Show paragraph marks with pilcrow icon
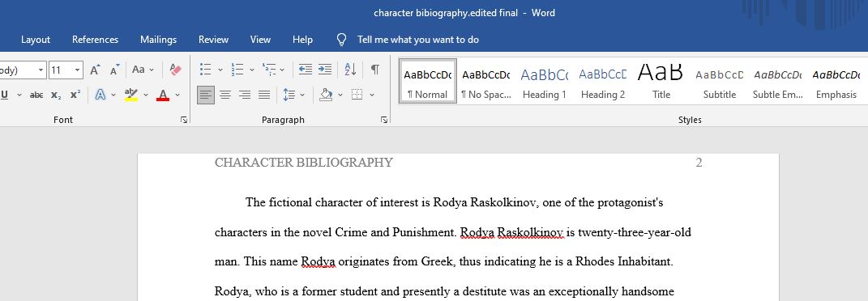The image size is (868, 301). (x=375, y=70)
